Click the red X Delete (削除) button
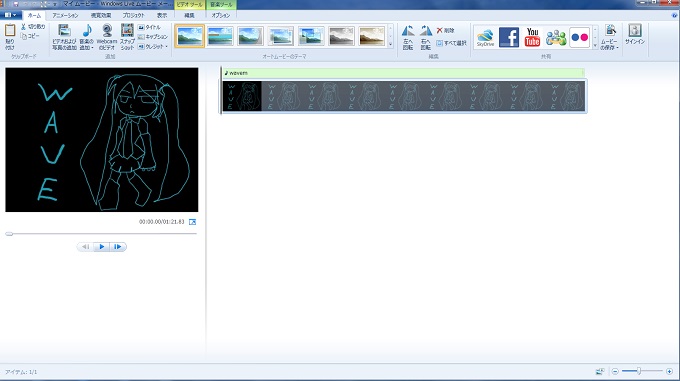 tap(445, 30)
